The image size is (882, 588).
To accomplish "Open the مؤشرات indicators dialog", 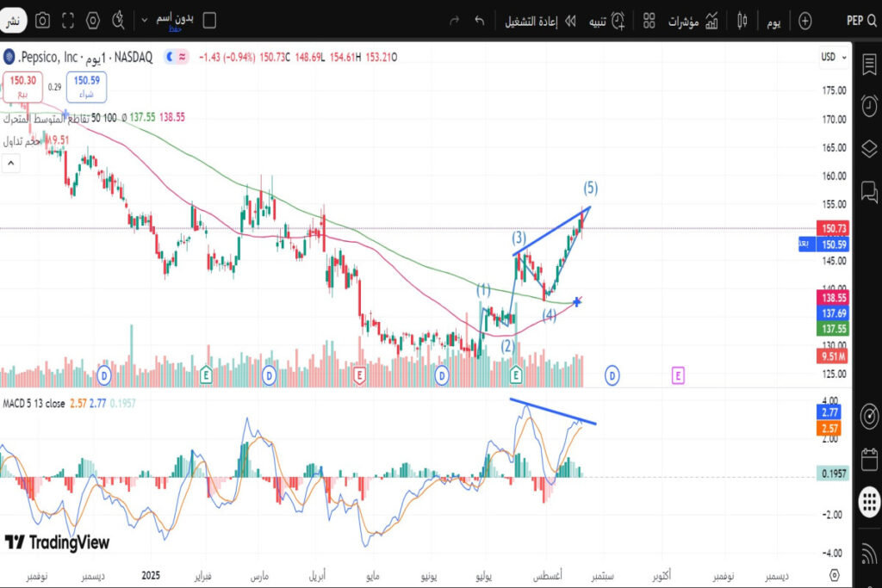I will point(693,22).
